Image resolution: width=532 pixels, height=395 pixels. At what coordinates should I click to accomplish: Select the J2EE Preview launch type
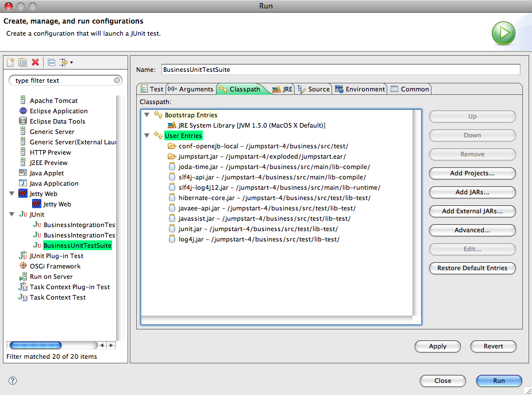tap(48, 163)
